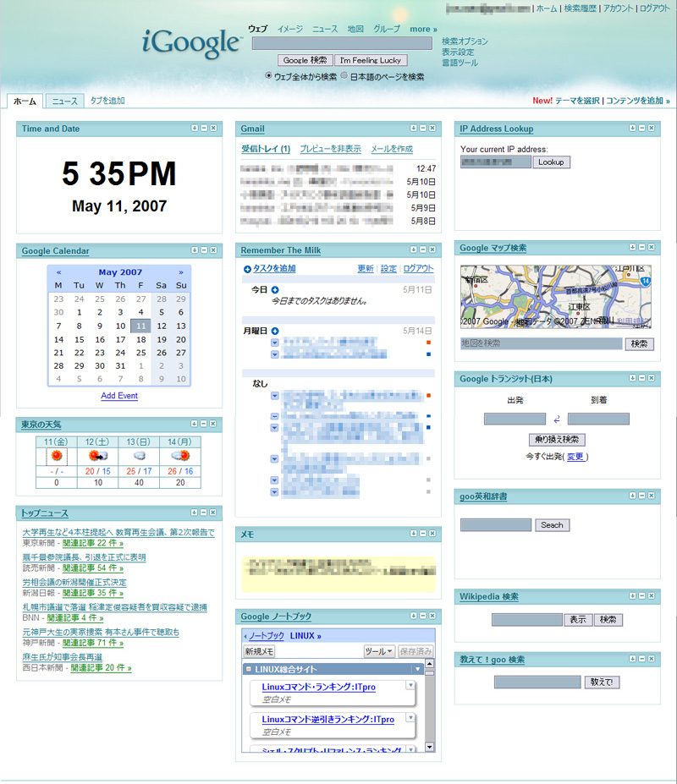Select ウェブ全体から検索 radio button
The width and height of the screenshot is (677, 784).
(x=269, y=76)
